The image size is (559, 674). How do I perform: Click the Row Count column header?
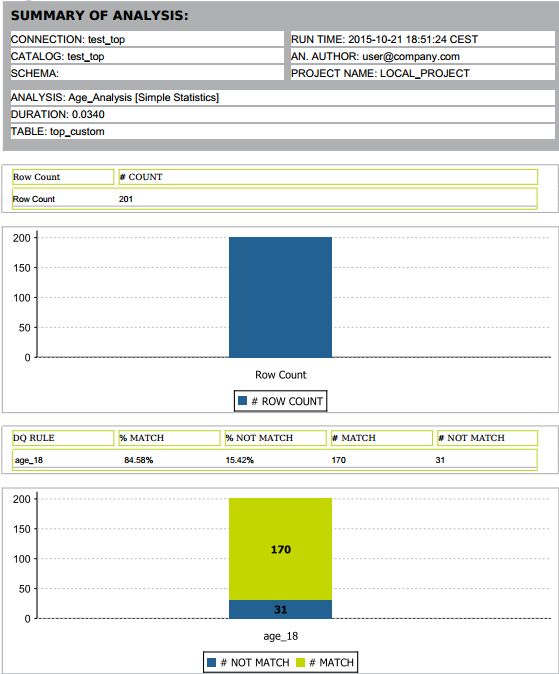[x=63, y=177]
